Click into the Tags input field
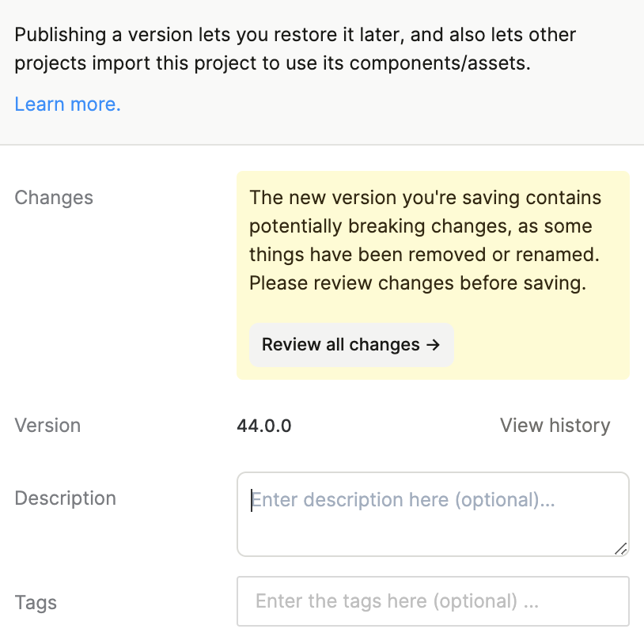 point(432,601)
